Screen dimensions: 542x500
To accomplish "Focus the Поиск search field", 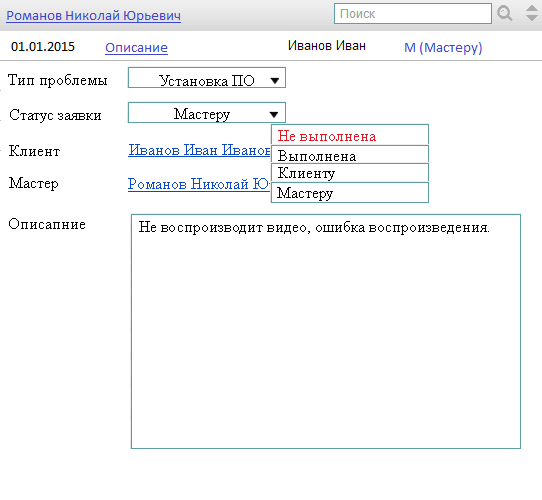I will coord(413,13).
